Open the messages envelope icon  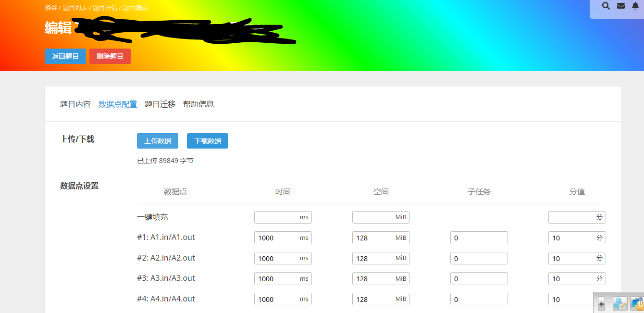pyautogui.click(x=621, y=6)
